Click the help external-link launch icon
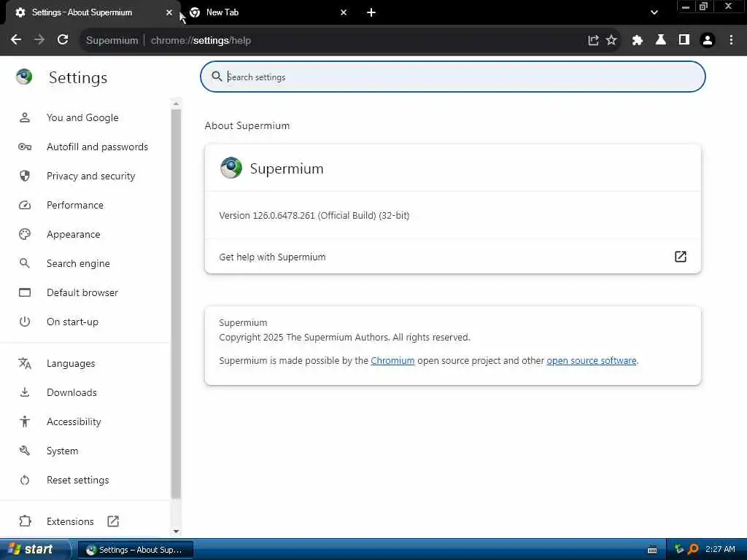Image resolution: width=747 pixels, height=560 pixels. click(681, 257)
